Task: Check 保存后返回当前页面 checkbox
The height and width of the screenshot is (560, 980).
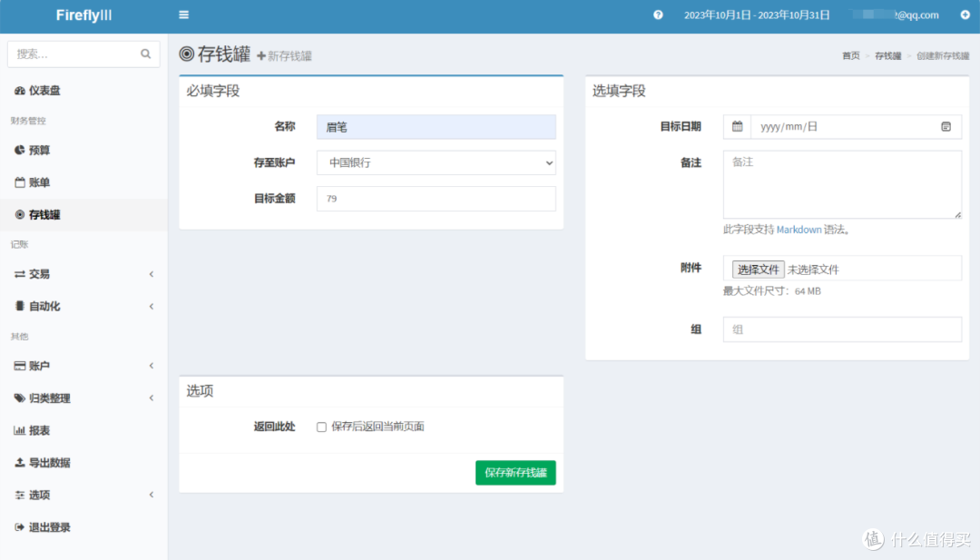Action: point(321,427)
